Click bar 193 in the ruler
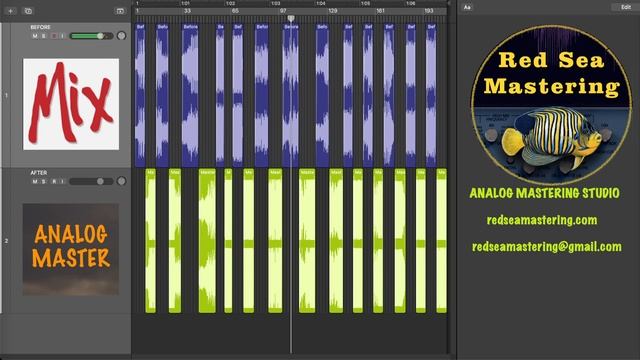The height and width of the screenshot is (360, 640). (429, 11)
